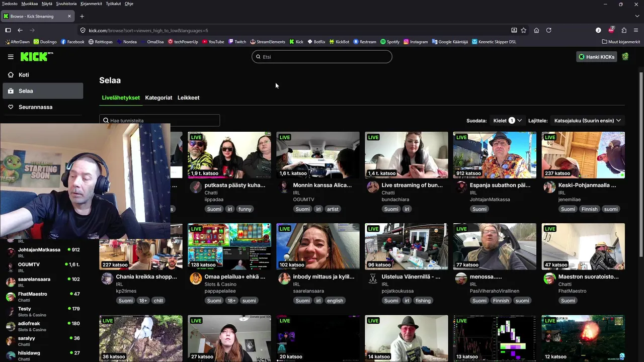Open the Sivuhistoria menu
Screen dimensions: 644x362
(x=66, y=4)
